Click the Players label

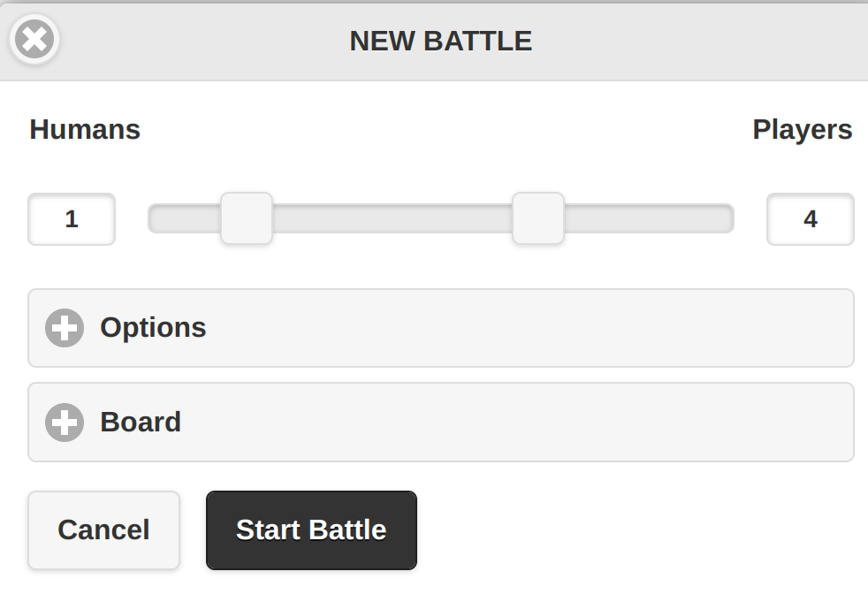pyautogui.click(x=802, y=130)
